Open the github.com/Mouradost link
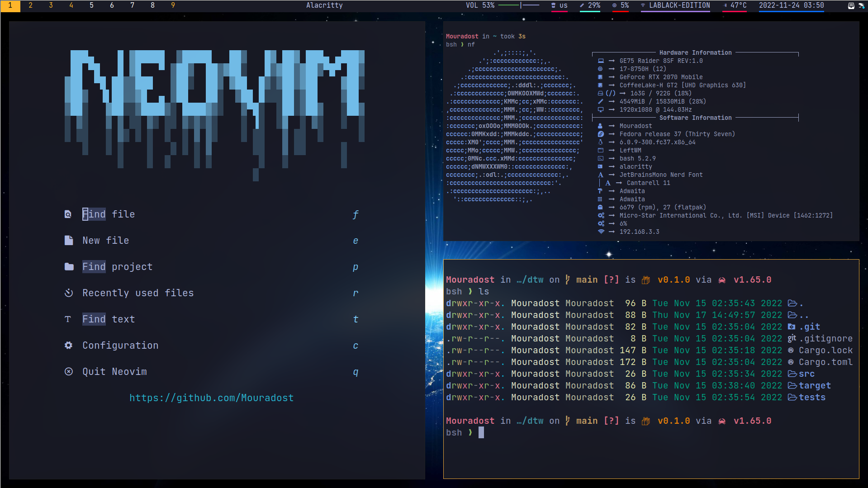Viewport: 868px width, 488px height. (212, 398)
